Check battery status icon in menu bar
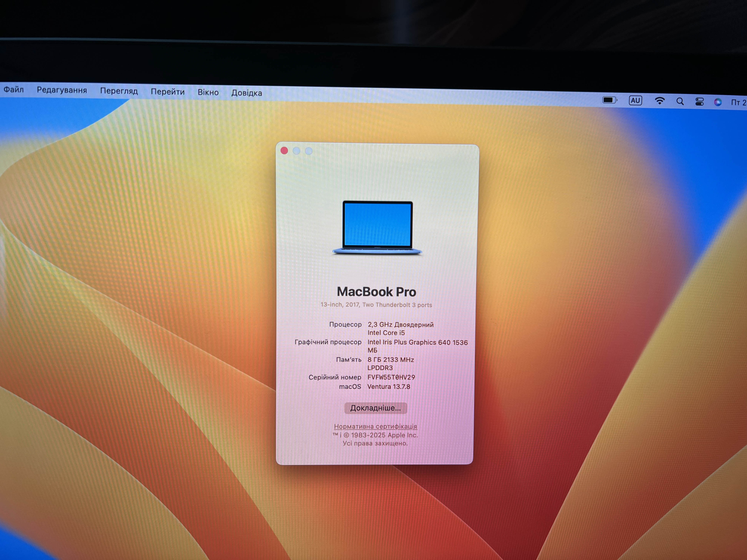The height and width of the screenshot is (560, 747). 610,100
